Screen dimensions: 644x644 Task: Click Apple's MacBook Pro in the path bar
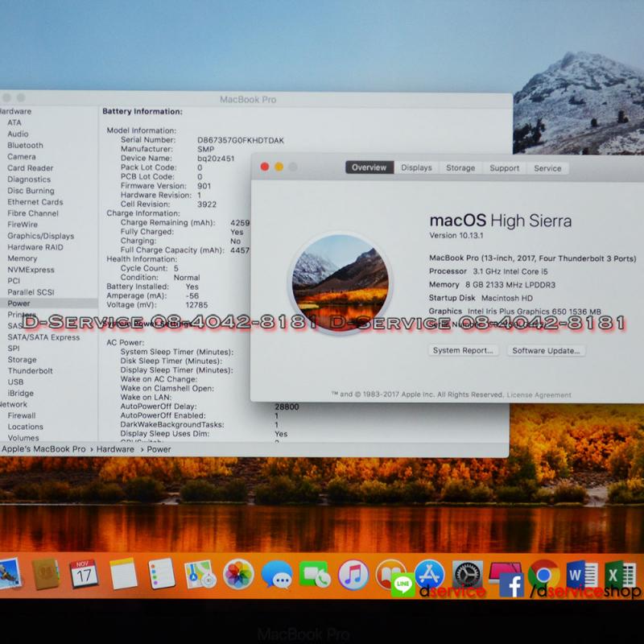(x=43, y=449)
